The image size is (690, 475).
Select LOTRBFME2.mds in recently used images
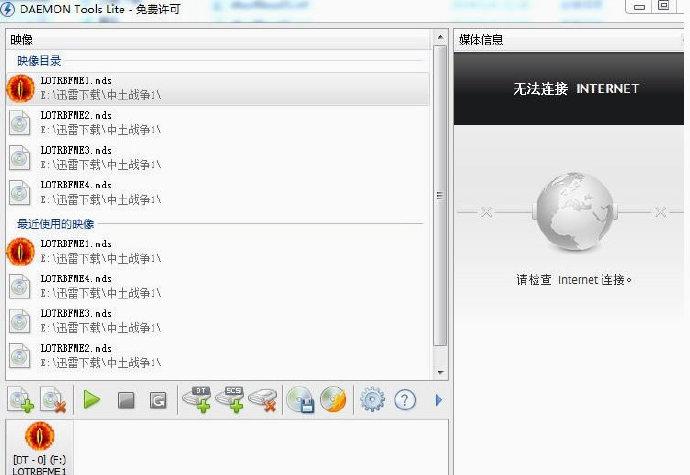pyautogui.click(x=217, y=356)
